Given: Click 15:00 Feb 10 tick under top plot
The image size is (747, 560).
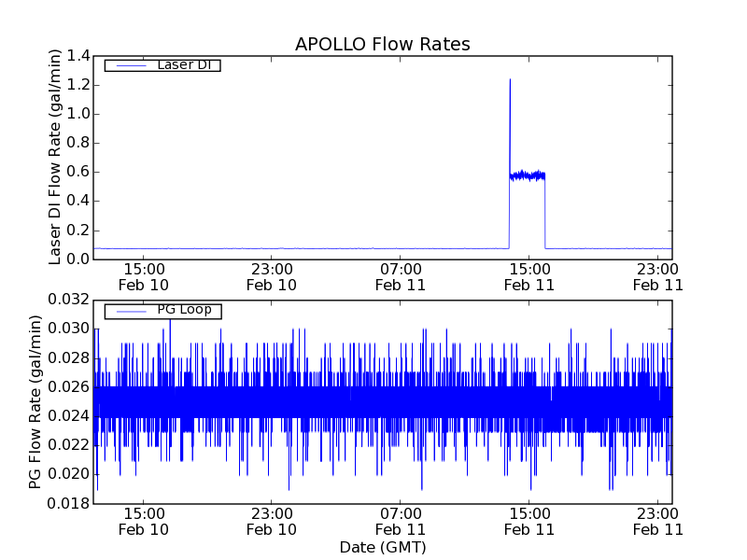Looking at the screenshot, I should (143, 276).
